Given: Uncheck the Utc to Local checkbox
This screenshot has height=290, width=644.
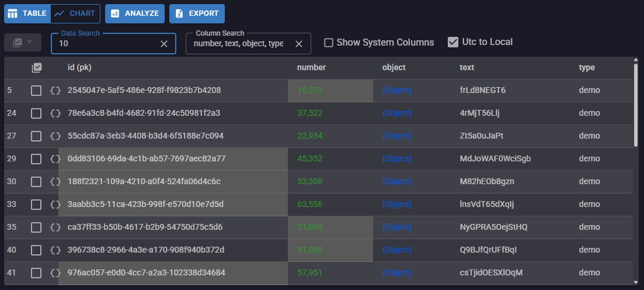Looking at the screenshot, I should coord(452,42).
